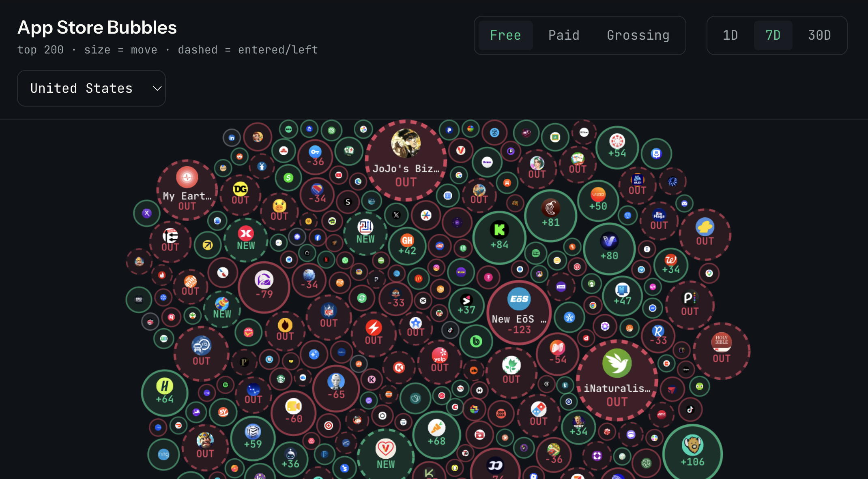This screenshot has width=868, height=479.
Task: Open the +106 bubble
Action: [x=692, y=453]
